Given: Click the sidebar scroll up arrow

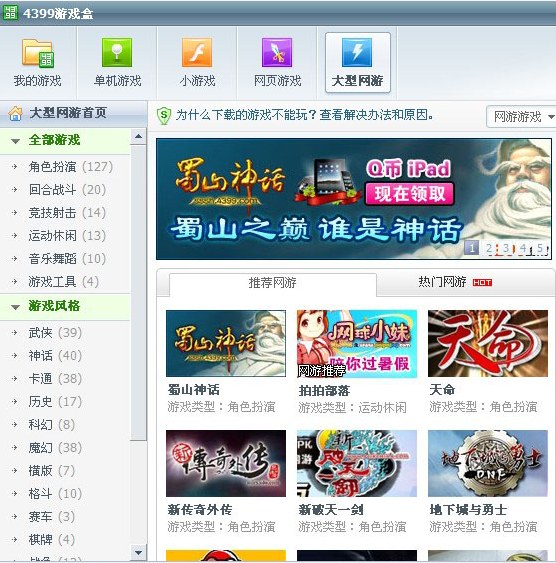Looking at the screenshot, I should [139, 137].
